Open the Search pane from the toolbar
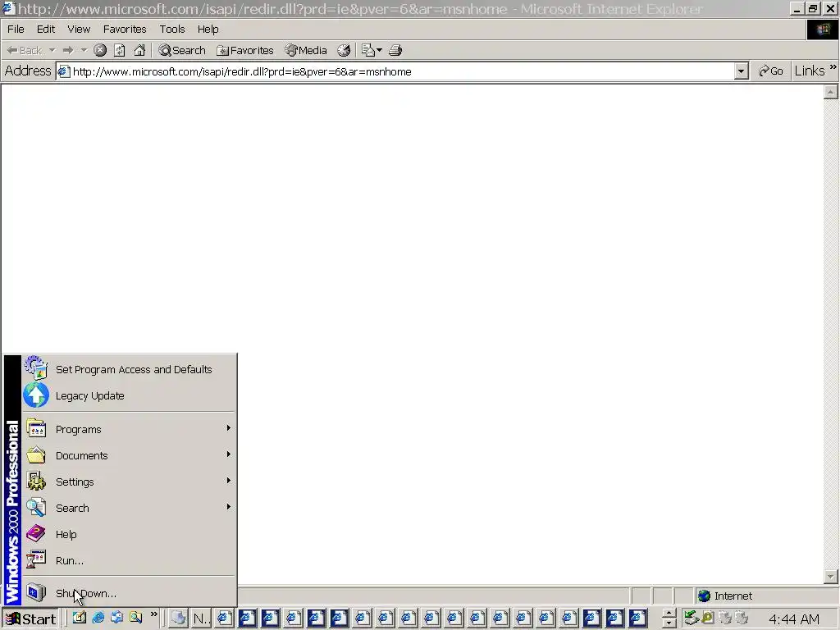The image size is (840, 630). point(182,50)
